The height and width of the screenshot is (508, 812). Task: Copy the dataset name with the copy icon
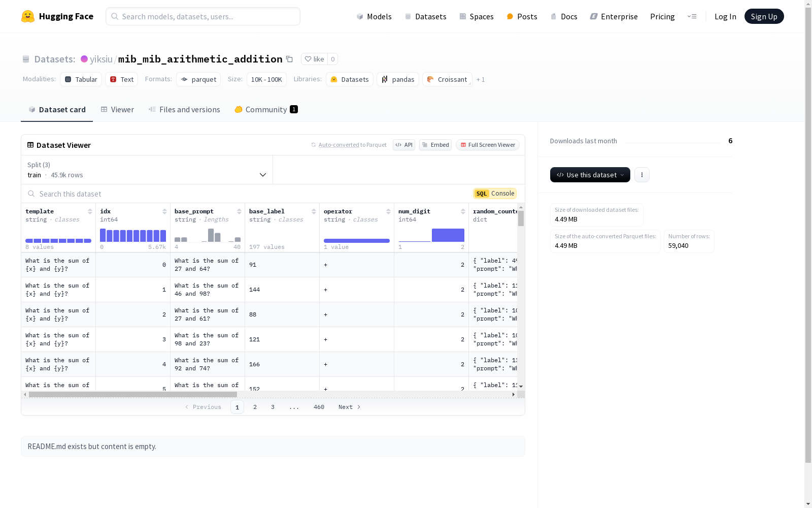(289, 59)
